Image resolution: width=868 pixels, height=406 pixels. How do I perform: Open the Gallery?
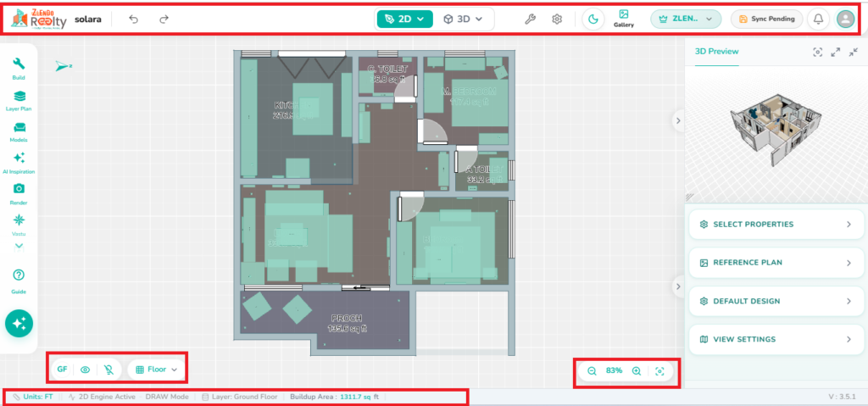click(x=624, y=19)
